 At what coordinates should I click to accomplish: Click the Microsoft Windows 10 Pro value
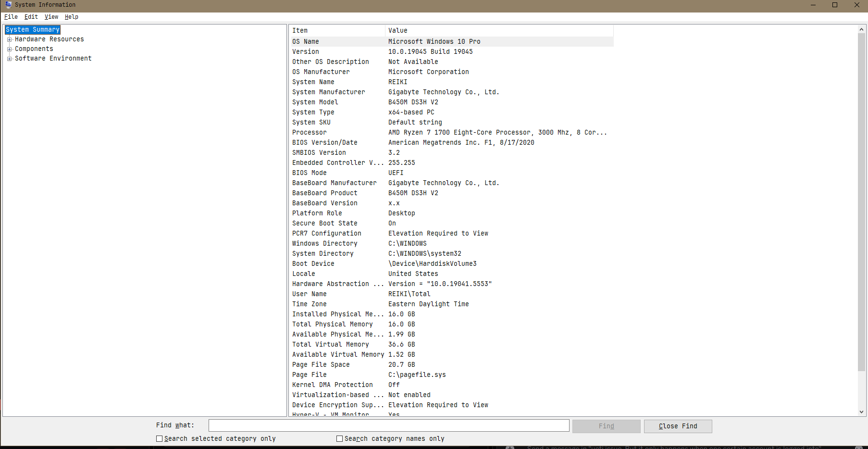click(434, 42)
